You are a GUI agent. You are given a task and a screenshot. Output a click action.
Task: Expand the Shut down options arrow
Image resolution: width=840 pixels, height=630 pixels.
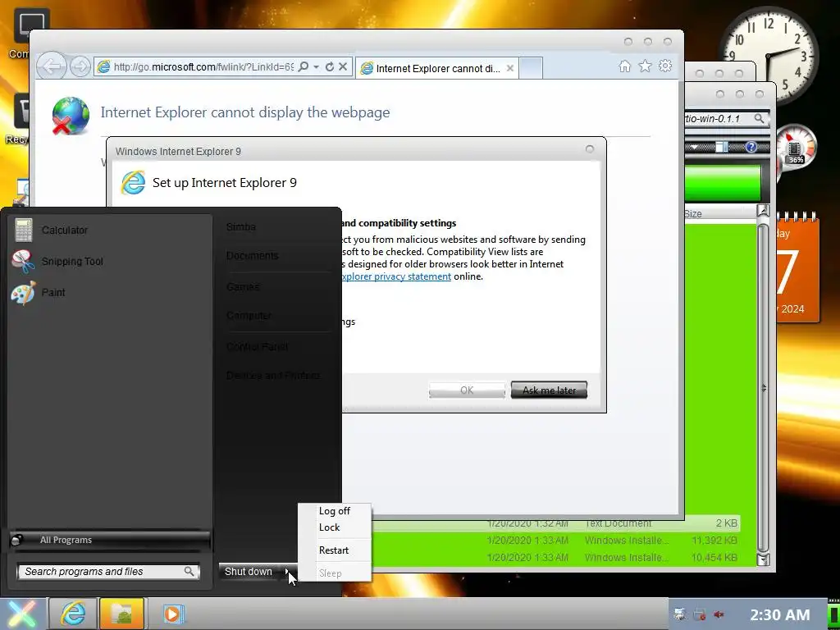click(288, 572)
